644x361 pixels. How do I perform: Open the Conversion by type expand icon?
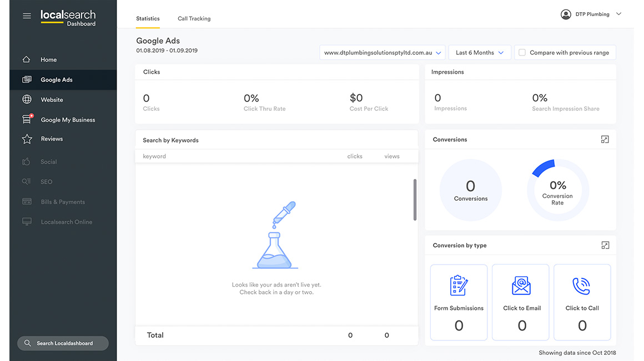point(605,245)
